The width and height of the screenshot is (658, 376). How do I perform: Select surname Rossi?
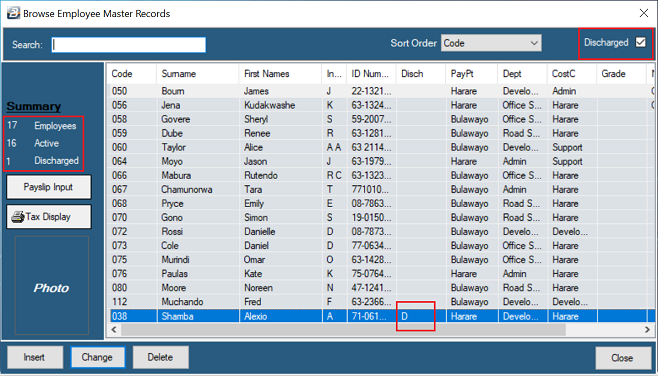172,232
